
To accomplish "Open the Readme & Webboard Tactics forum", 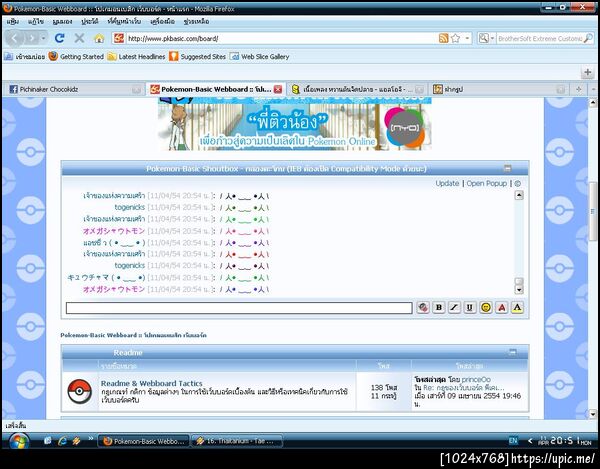I will [152, 383].
